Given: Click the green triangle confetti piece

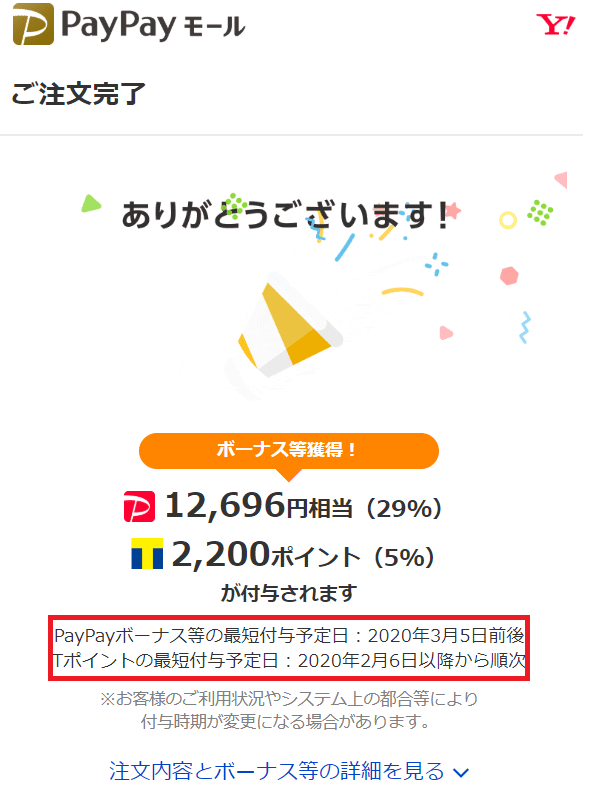Looking at the screenshot, I should point(91,203).
